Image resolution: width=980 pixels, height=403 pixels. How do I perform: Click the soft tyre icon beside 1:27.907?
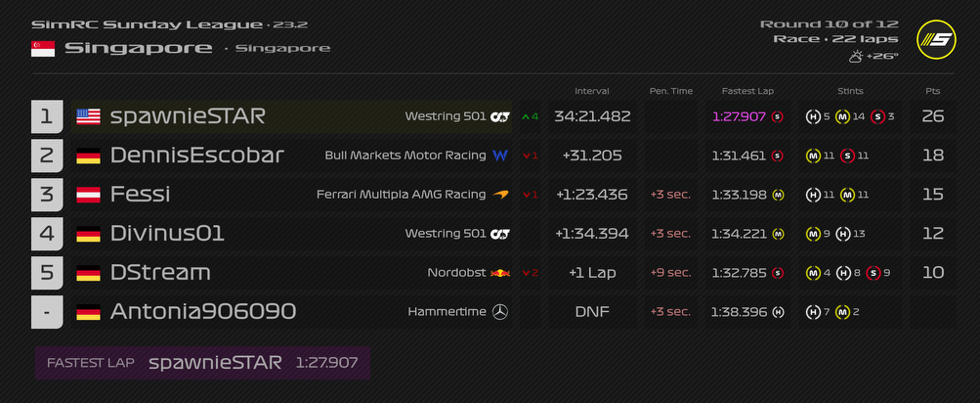click(x=778, y=116)
